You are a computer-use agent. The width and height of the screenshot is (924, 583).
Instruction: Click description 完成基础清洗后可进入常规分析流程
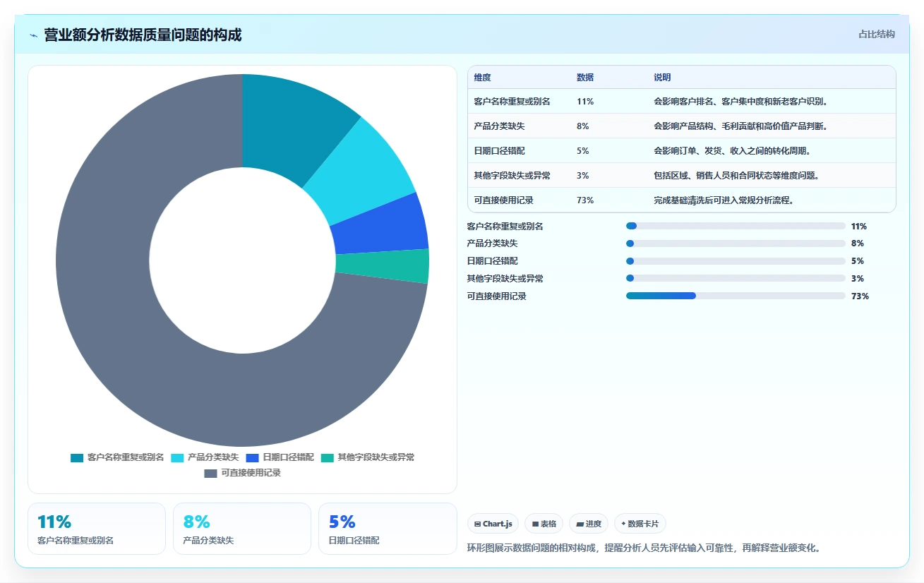point(724,200)
